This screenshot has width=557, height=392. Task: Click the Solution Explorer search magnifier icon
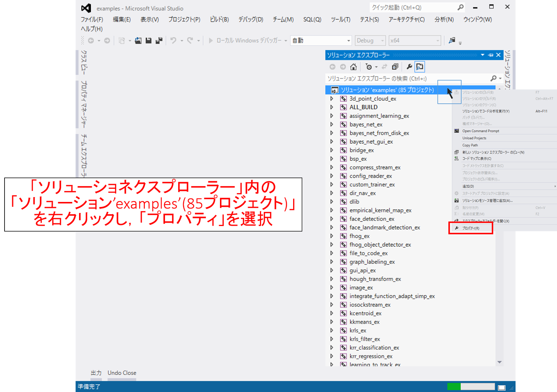(x=493, y=78)
